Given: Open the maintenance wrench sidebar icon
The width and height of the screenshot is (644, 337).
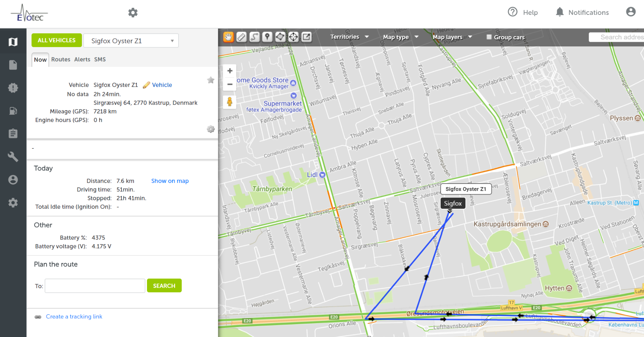Looking at the screenshot, I should pyautogui.click(x=13, y=157).
